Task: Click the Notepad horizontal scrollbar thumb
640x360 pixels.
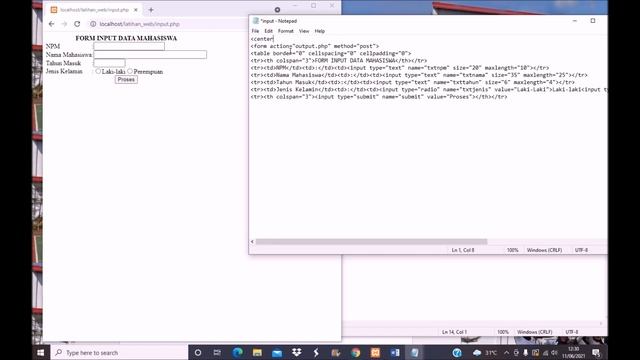Action: (x=371, y=242)
